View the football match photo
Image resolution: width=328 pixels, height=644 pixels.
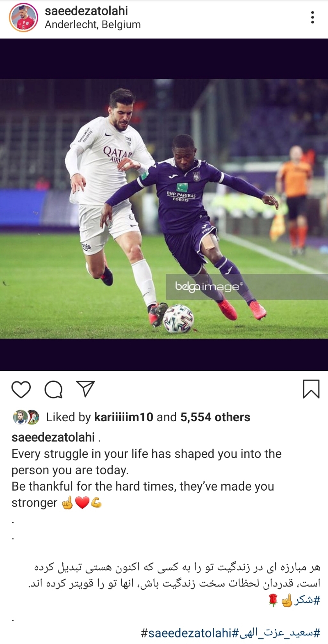tap(164, 208)
